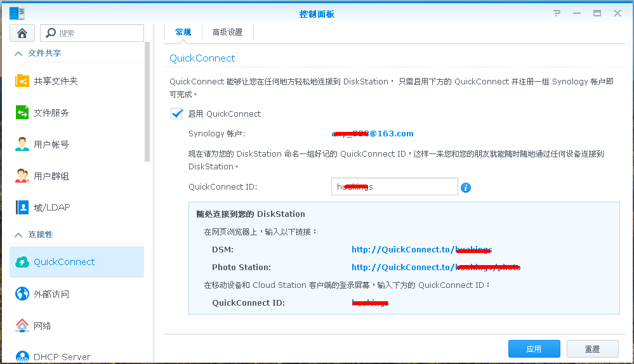Select the DHCP Server label

coord(62,357)
